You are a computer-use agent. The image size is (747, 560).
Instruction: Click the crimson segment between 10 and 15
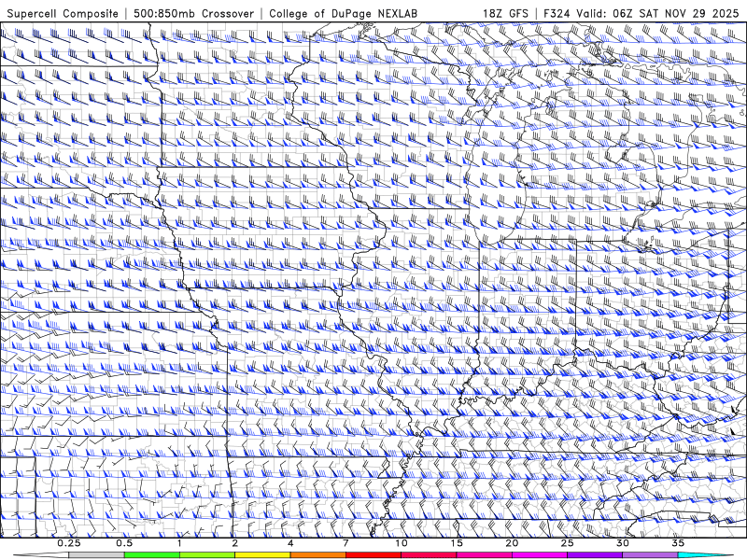429,555
